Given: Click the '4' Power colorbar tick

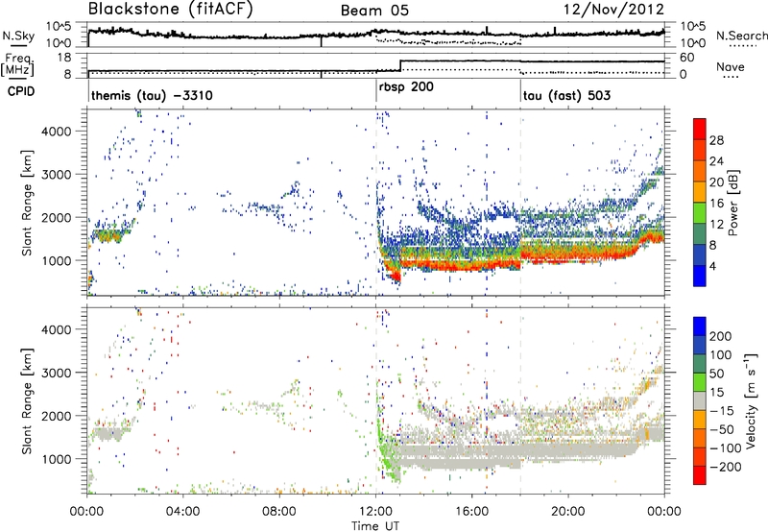Looking at the screenshot, I should click(712, 266).
